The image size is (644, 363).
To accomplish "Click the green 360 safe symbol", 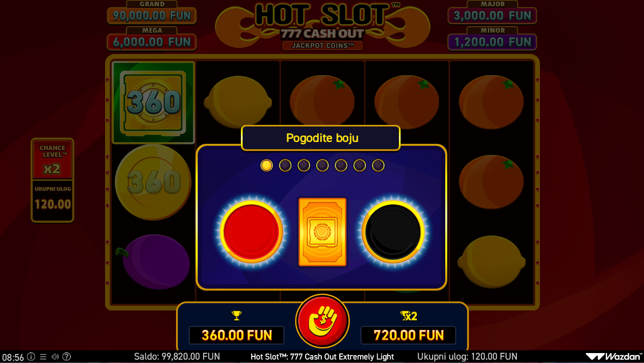I will [153, 102].
